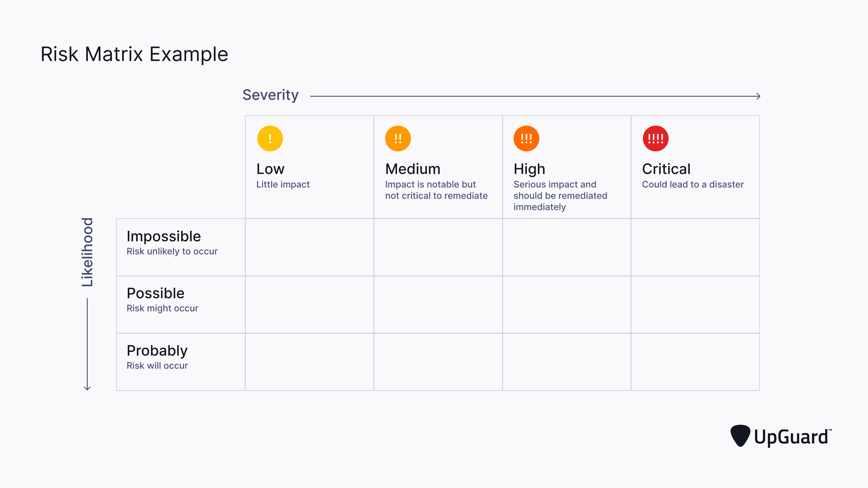868x488 pixels.
Task: Click the Severity axis label
Action: click(271, 95)
